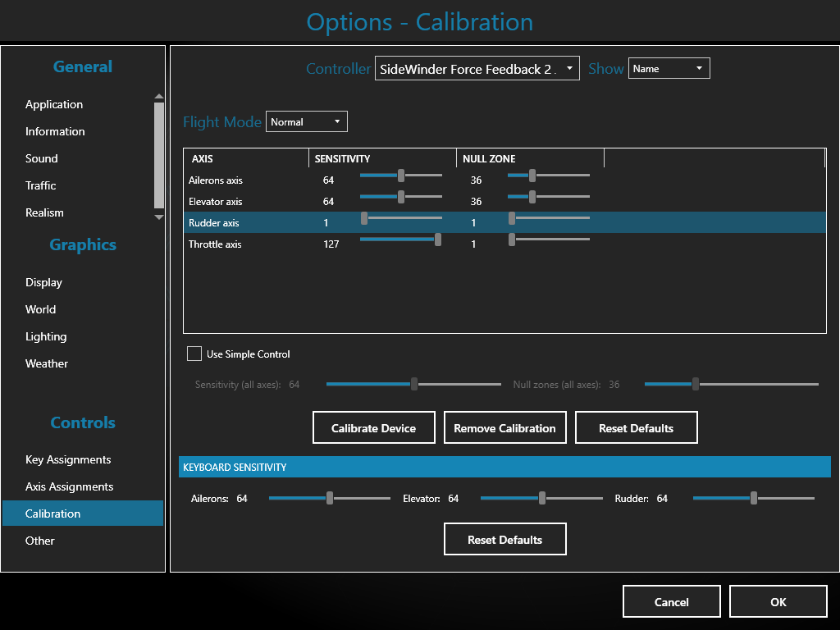This screenshot has height=630, width=840.
Task: Click sidebar scrollbar up arrow
Action: 158,97
